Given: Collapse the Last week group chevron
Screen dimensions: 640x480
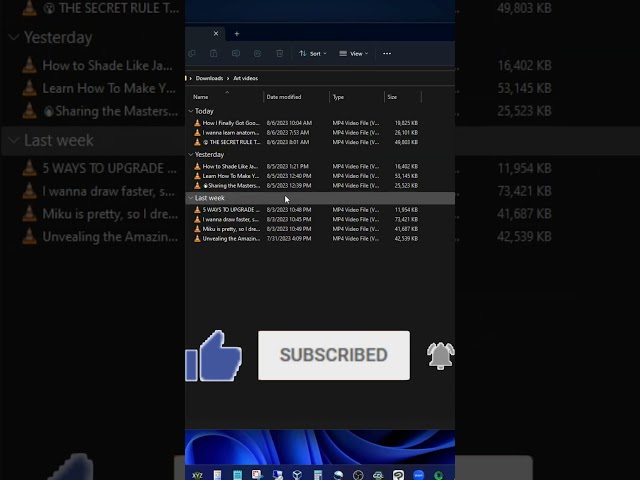Looking at the screenshot, I should coord(191,198).
